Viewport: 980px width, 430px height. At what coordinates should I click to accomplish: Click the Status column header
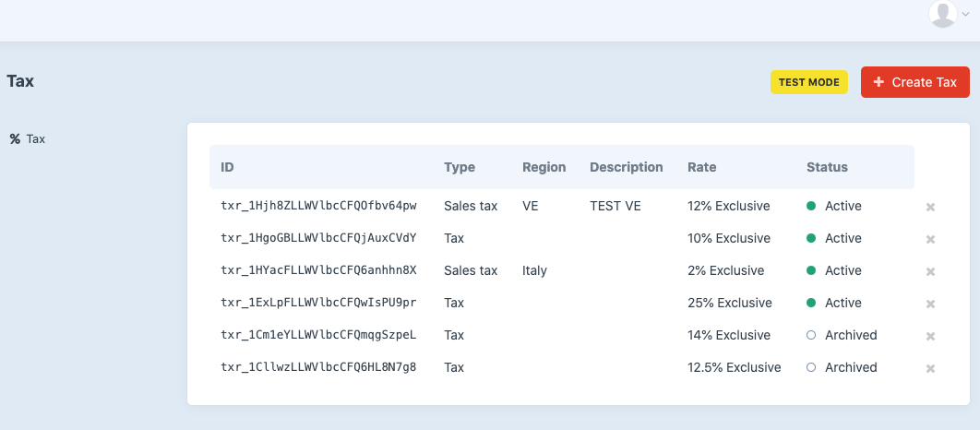click(827, 167)
